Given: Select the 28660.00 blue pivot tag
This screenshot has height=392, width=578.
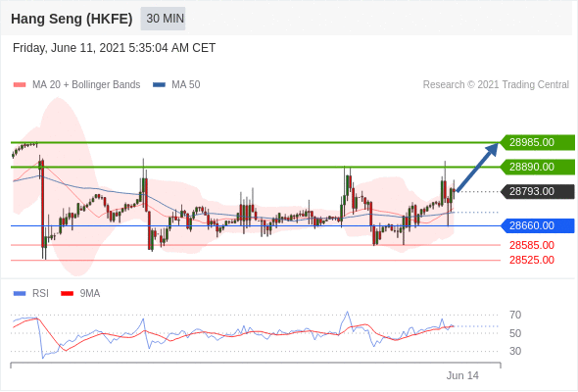Looking at the screenshot, I should [x=538, y=225].
